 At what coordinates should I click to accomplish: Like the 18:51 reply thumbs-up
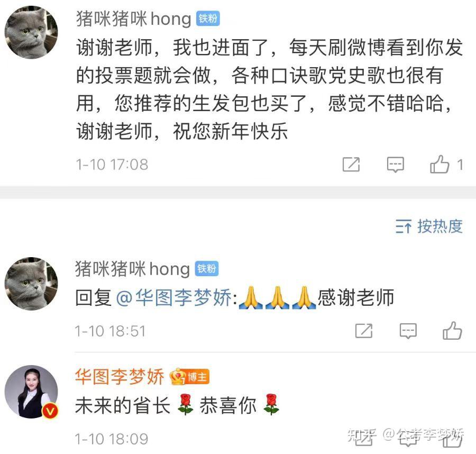[x=452, y=330]
